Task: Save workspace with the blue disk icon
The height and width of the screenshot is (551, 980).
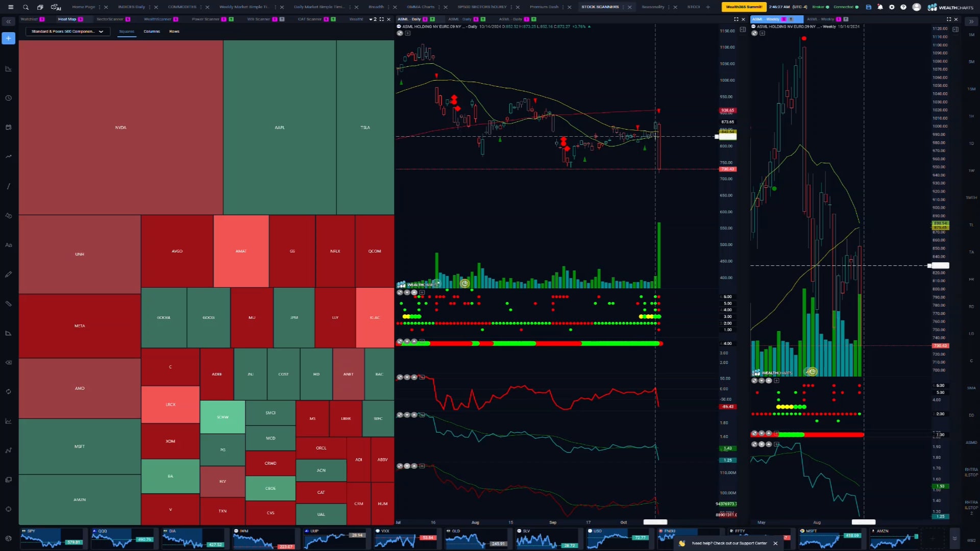Action: click(868, 7)
